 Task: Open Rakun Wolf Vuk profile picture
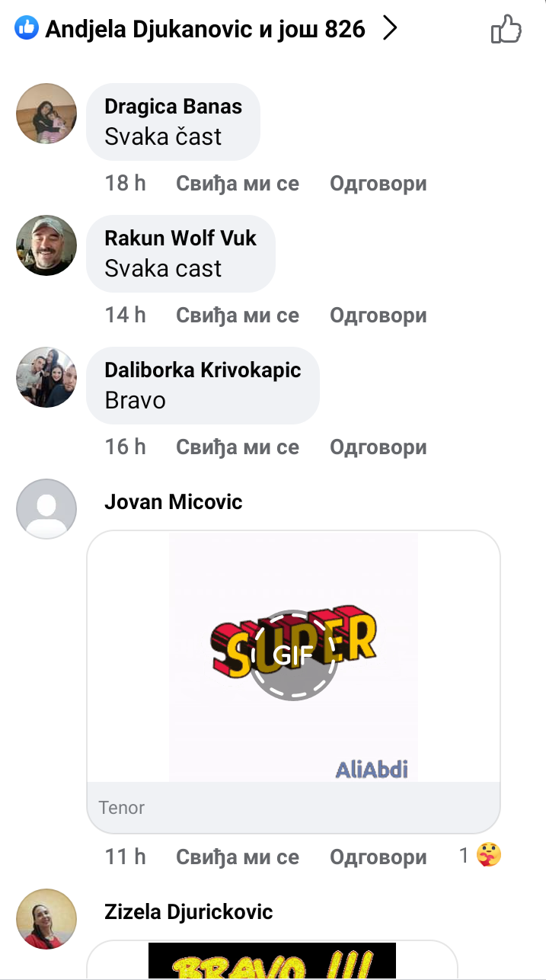click(x=46, y=245)
